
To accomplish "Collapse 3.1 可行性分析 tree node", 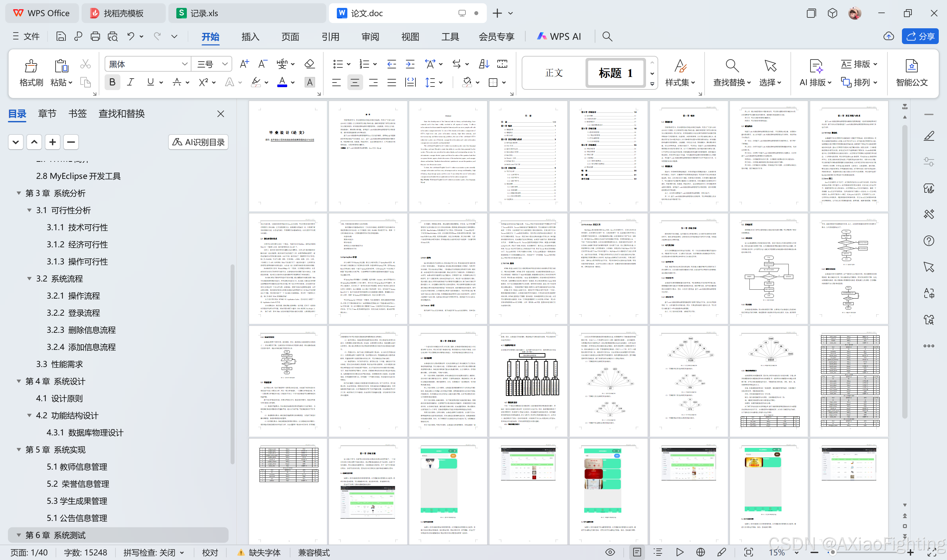I will [29, 210].
